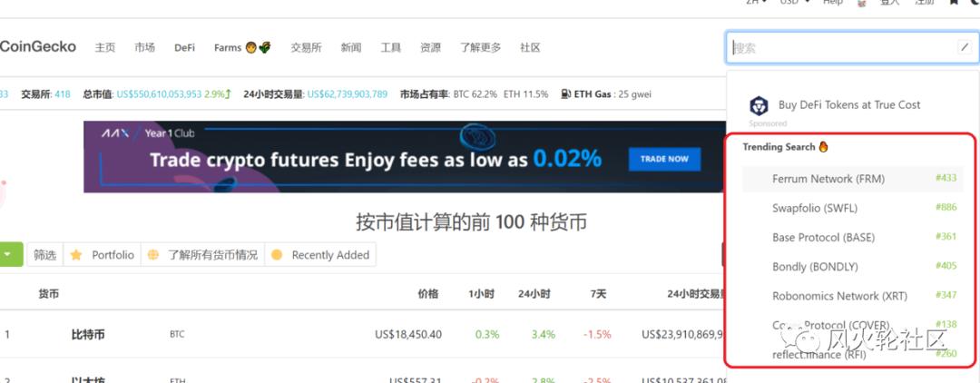980x383 pixels.
Task: Click total market cap US$550,610,053,953
Action: pos(159,94)
